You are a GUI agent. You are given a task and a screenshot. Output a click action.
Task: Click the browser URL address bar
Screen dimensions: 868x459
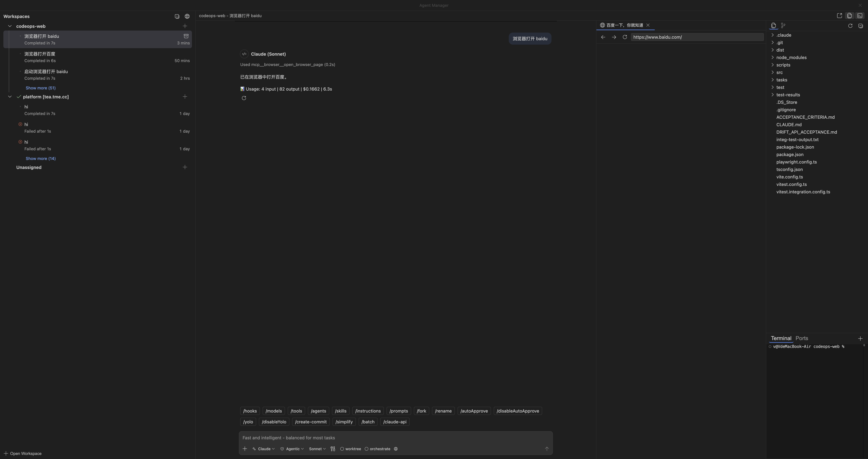(x=696, y=37)
